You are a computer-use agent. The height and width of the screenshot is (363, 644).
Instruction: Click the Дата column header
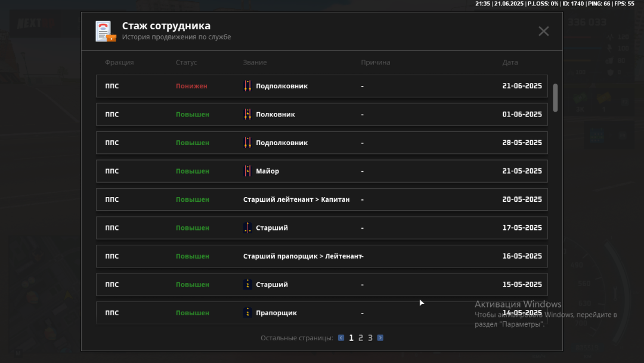pyautogui.click(x=510, y=63)
